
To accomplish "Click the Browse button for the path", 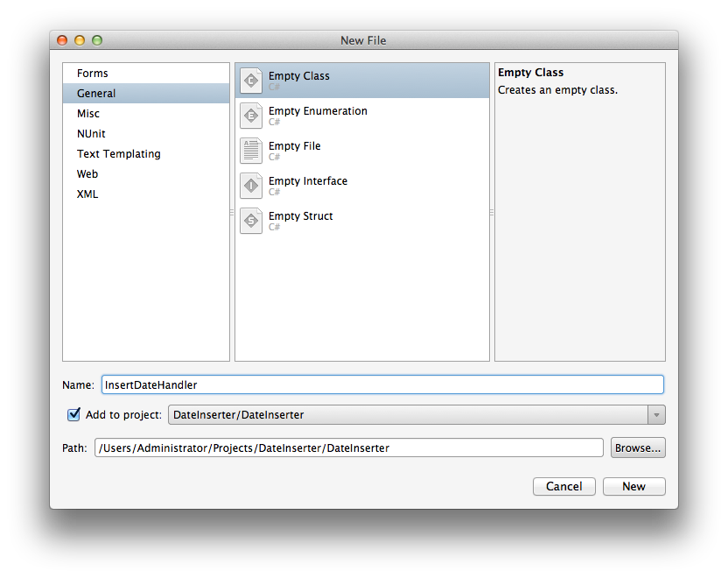I will [637, 448].
